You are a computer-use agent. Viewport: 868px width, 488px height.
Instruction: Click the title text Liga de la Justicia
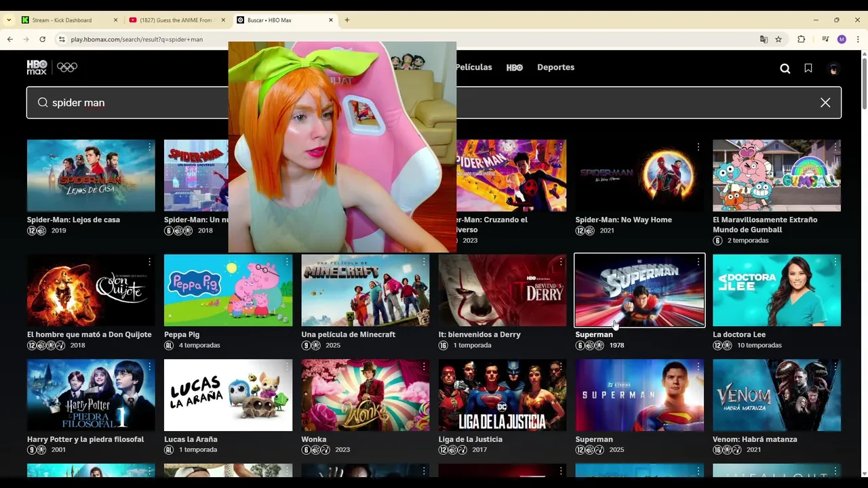(x=472, y=439)
